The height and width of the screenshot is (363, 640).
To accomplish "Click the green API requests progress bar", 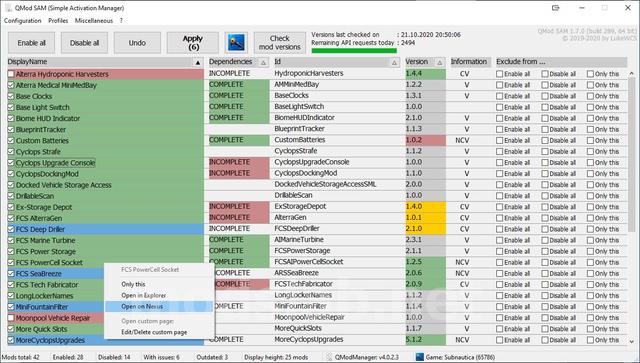I will pyautogui.click(x=354, y=51).
